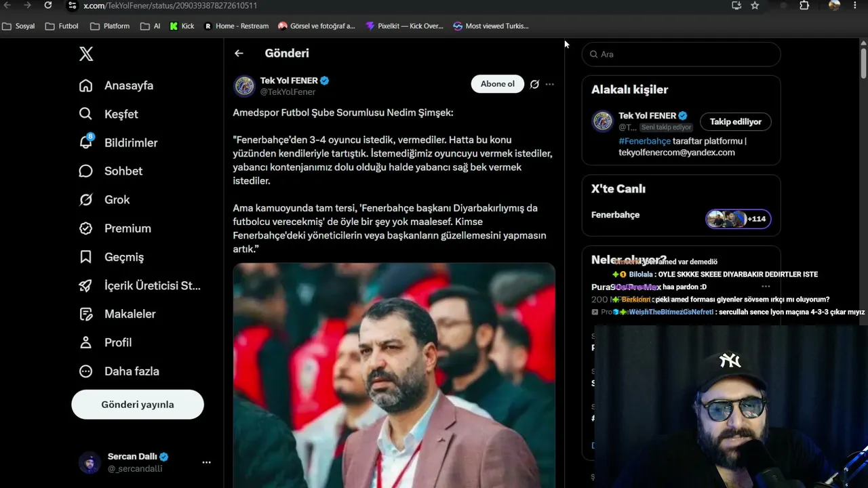The width and height of the screenshot is (868, 488).
Task: Open Keşfet from the sidebar
Action: [x=108, y=114]
